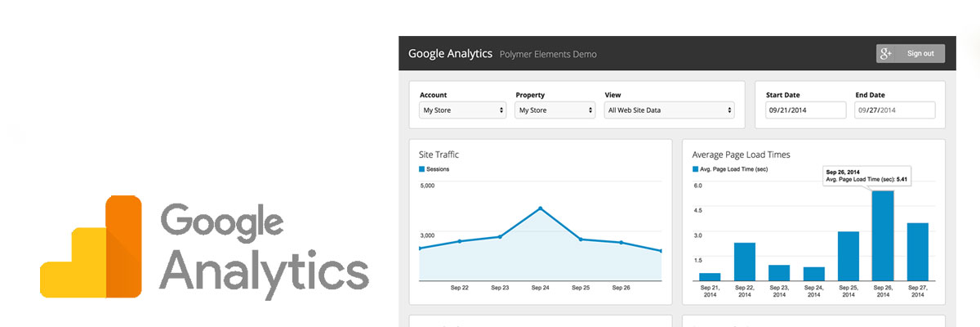Click the End Date field 09/27/2014

coord(895,110)
